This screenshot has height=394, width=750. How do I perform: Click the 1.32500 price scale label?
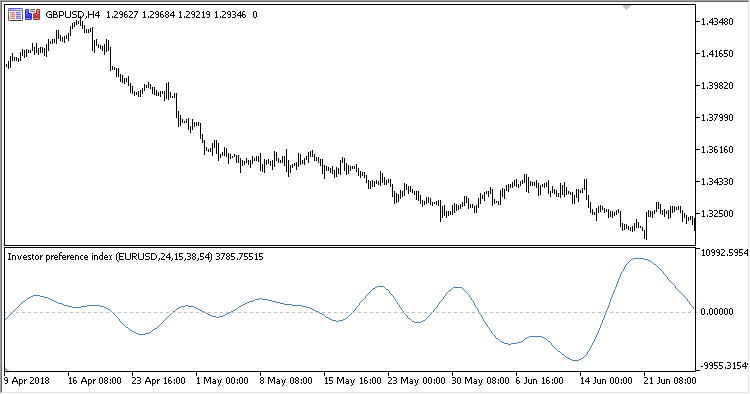[717, 214]
